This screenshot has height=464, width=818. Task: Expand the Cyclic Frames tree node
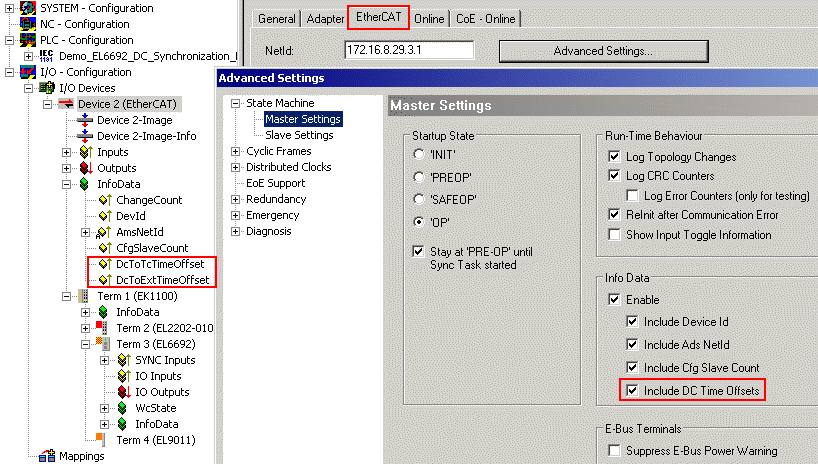[x=236, y=151]
